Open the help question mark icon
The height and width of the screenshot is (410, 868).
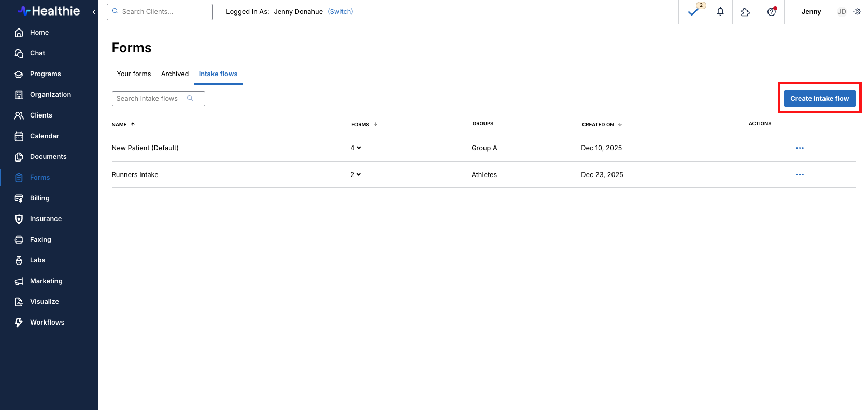772,11
